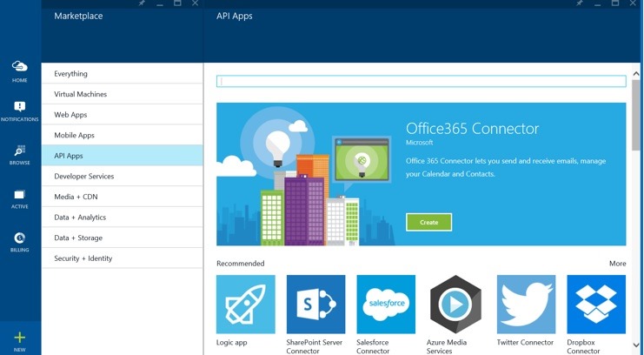Select the Web Apps category

pos(123,115)
